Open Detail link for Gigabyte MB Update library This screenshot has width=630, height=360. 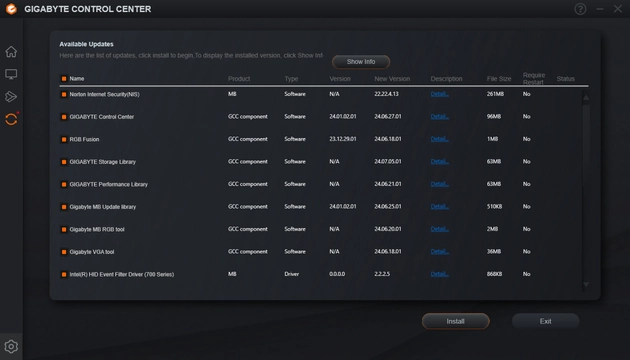click(440, 207)
